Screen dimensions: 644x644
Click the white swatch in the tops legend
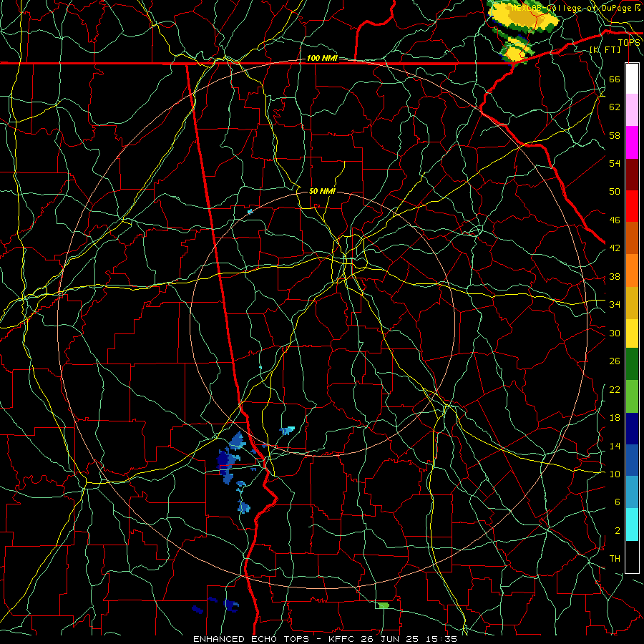[x=632, y=79]
